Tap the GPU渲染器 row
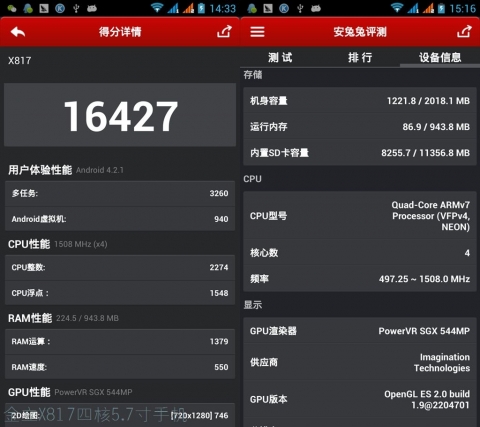Screen dimensions: 480x427 (x=360, y=331)
